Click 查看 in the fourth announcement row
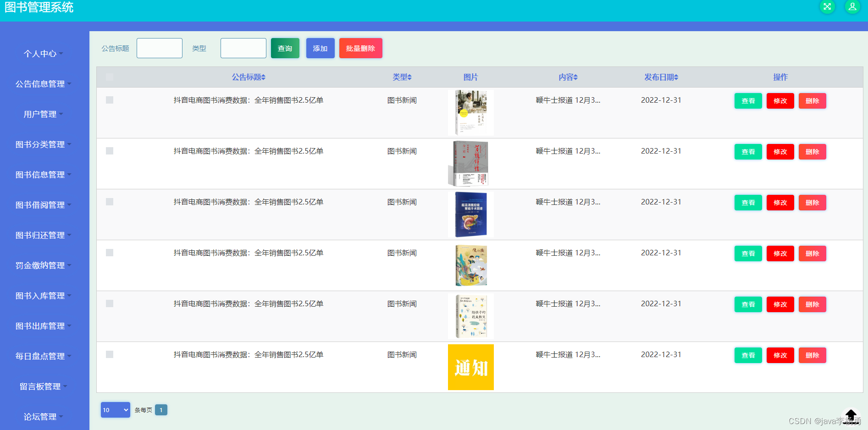 pyautogui.click(x=748, y=254)
